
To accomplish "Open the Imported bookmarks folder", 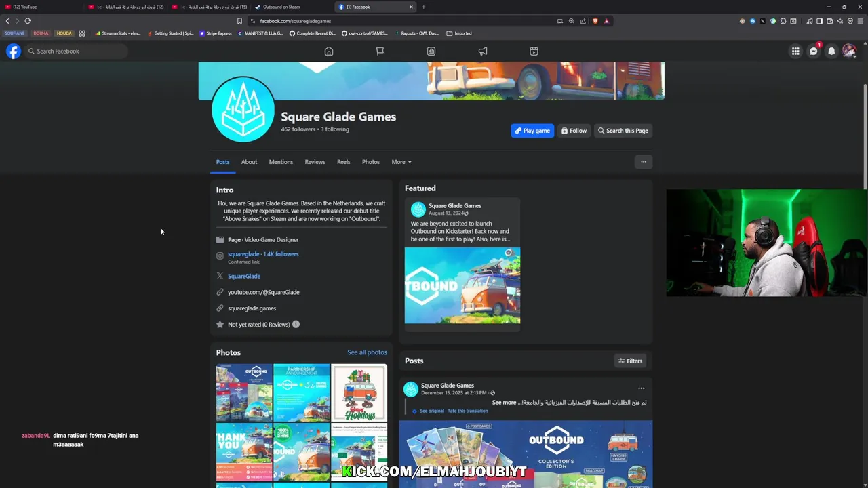I will 459,33.
